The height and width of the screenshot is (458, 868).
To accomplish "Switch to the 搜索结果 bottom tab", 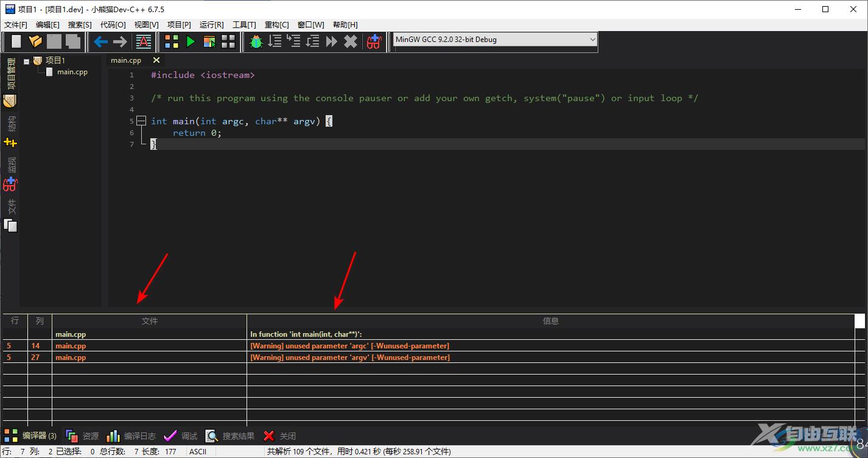I will coord(230,436).
